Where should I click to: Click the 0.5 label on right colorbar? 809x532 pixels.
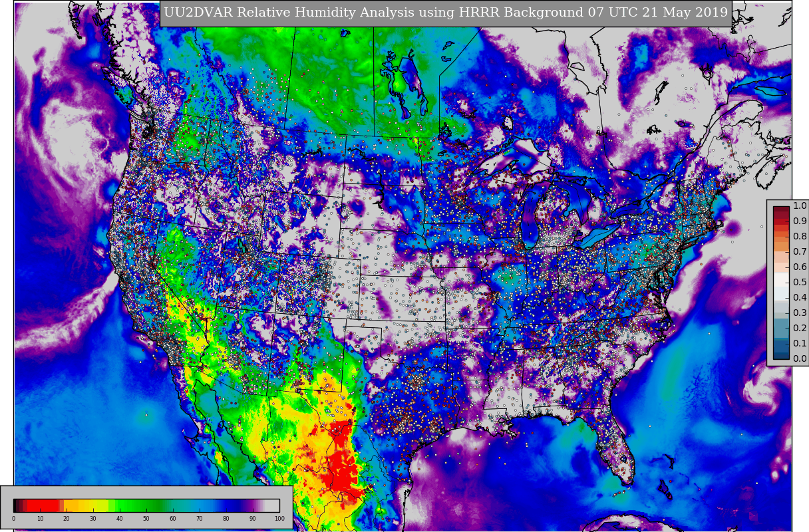click(800, 283)
